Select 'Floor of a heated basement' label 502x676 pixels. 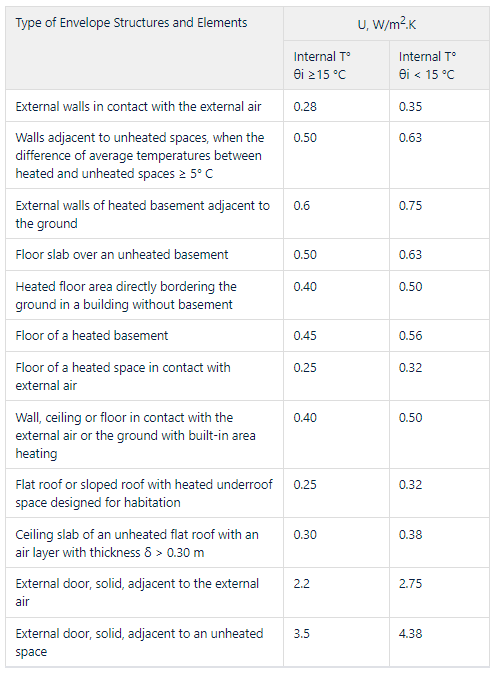click(92, 335)
